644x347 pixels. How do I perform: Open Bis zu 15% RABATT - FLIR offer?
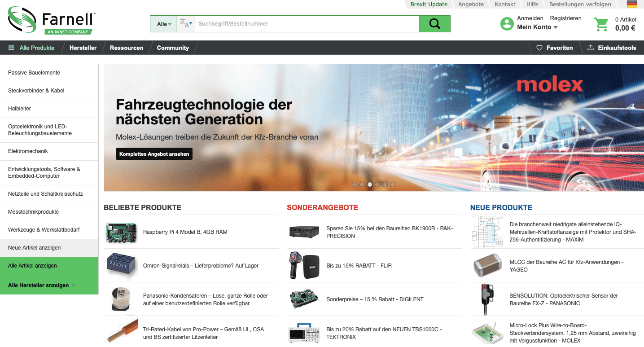click(x=359, y=266)
